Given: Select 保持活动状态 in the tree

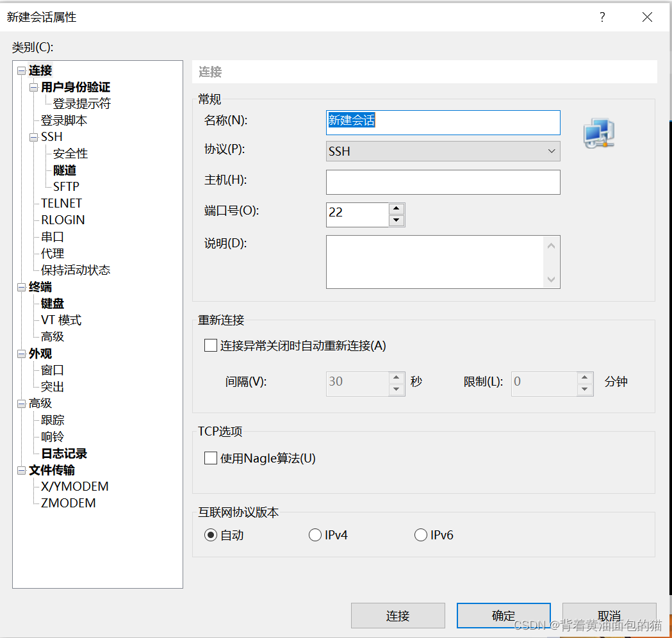Looking at the screenshot, I should pyautogui.click(x=76, y=270).
